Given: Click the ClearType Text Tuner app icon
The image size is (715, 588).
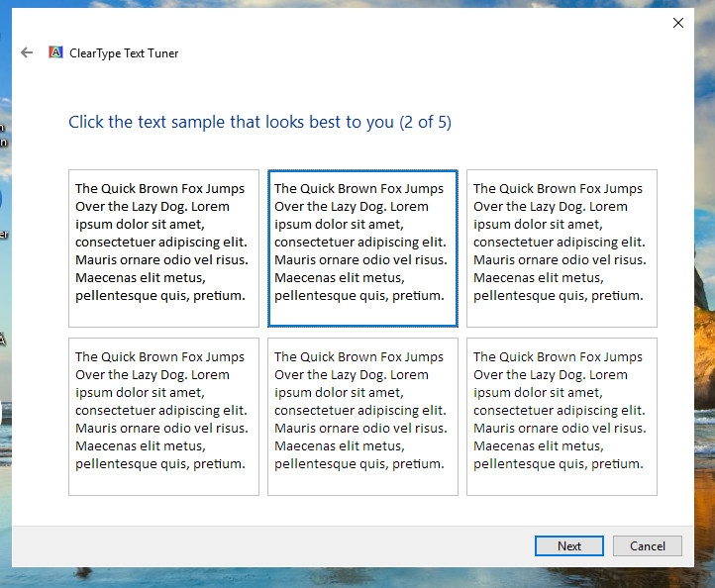Looking at the screenshot, I should pos(55,52).
